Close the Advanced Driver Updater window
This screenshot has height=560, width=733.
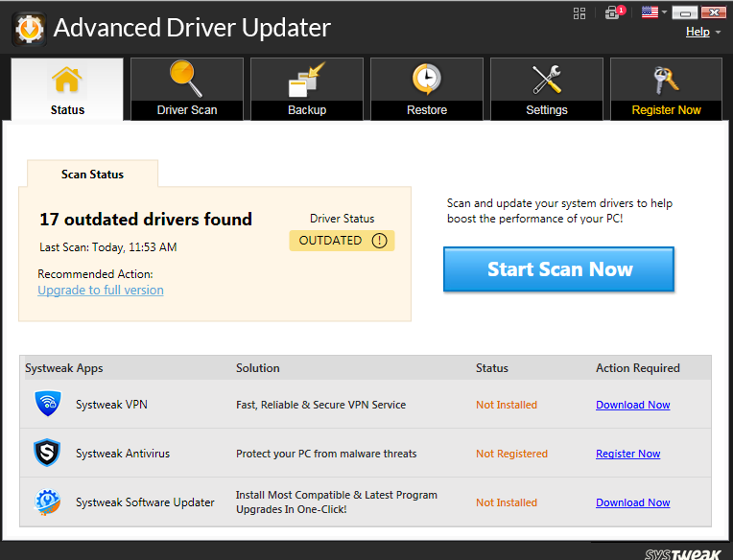[x=714, y=12]
